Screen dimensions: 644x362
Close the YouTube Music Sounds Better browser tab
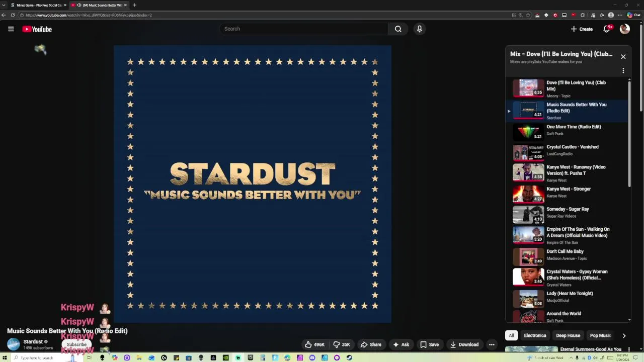pyautogui.click(x=124, y=5)
